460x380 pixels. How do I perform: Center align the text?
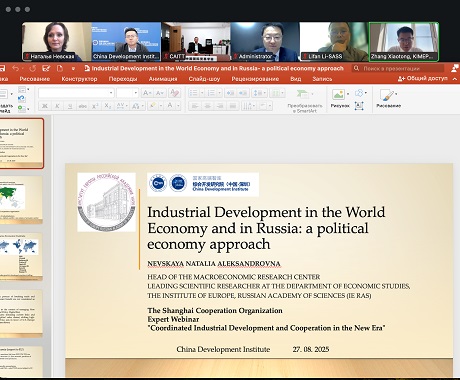tap(208, 106)
